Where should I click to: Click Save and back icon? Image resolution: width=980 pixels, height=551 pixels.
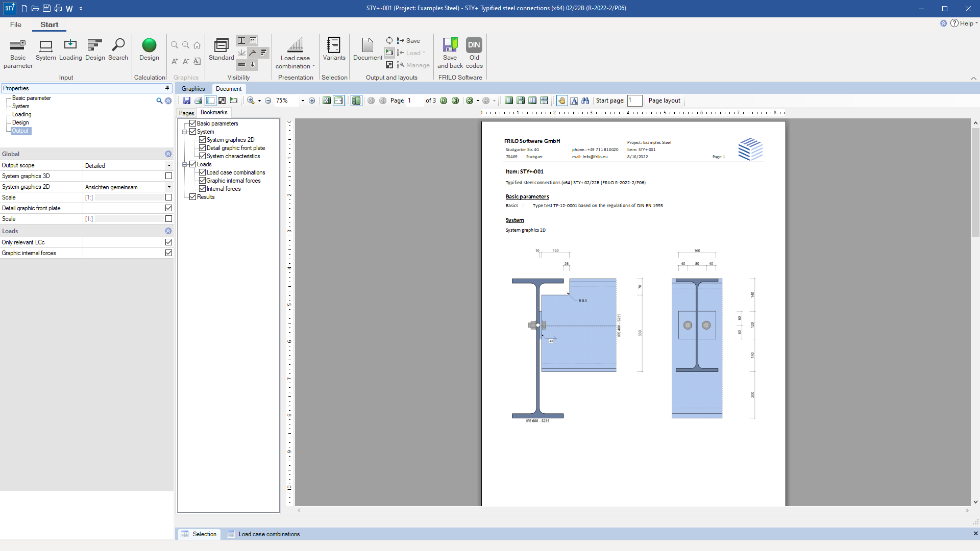point(450,54)
